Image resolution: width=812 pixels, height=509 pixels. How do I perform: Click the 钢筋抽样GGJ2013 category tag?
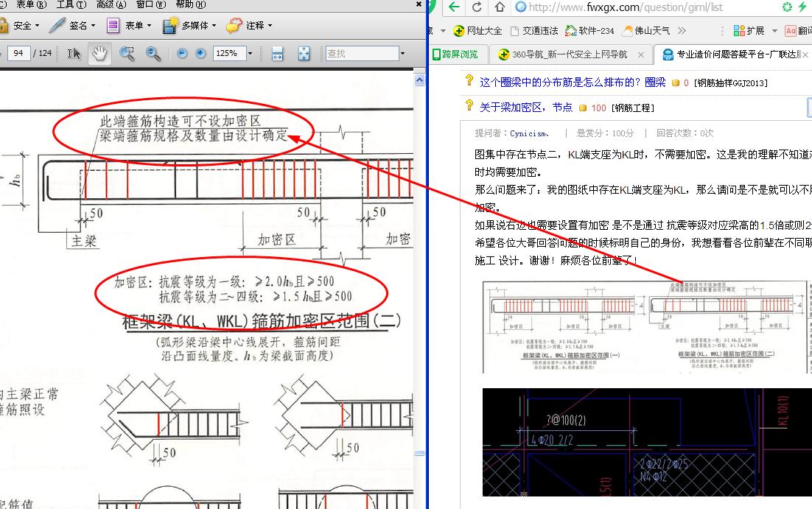coord(731,83)
